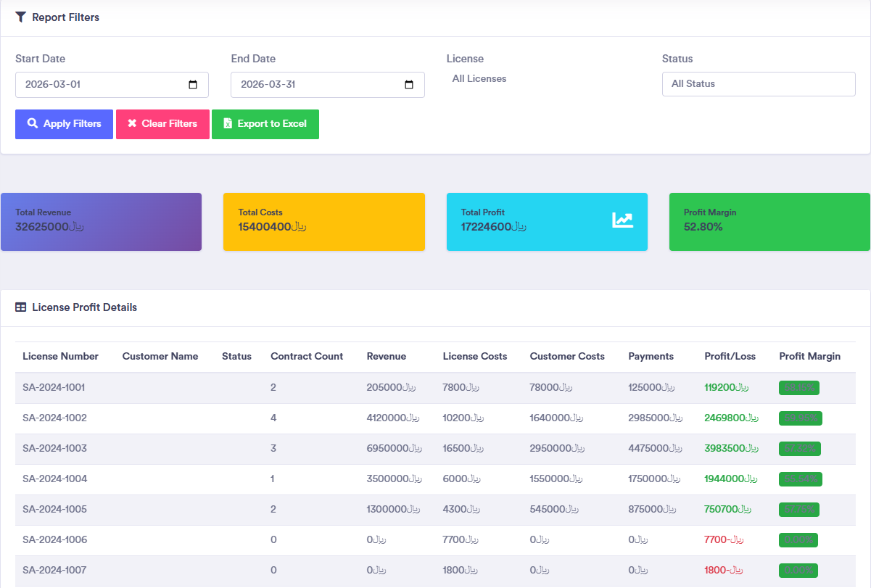The height and width of the screenshot is (588, 871).
Task: Click the License Costs column header
Action: 475,357
